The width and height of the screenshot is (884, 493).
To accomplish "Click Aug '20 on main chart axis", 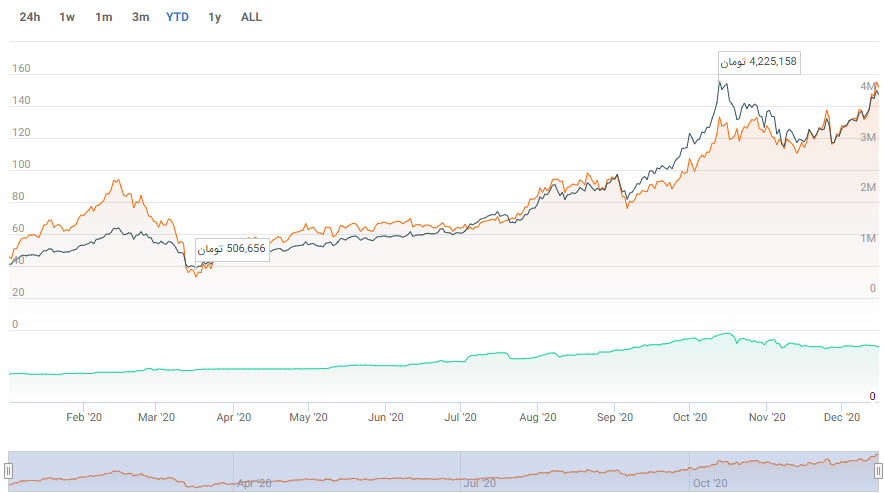I will click(x=537, y=417).
